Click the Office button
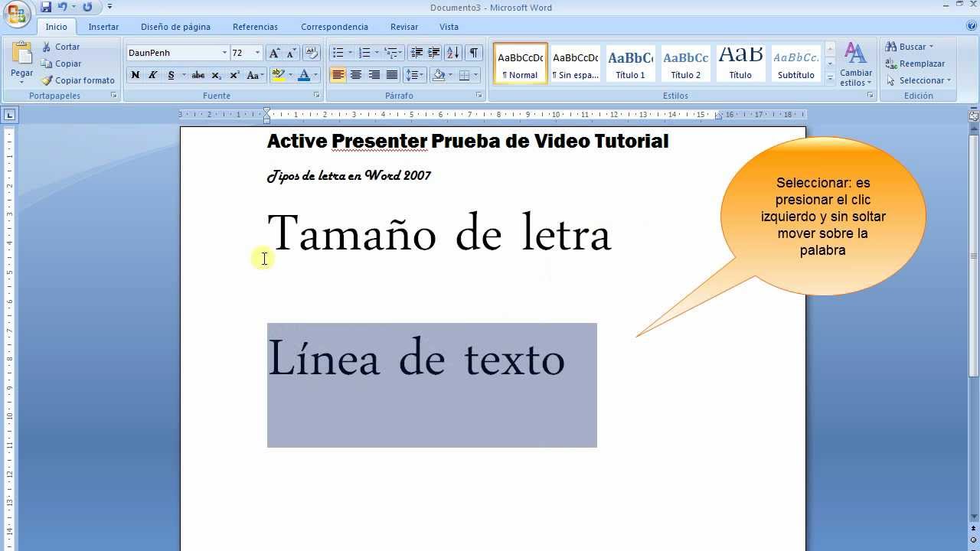The image size is (980, 551). pyautogui.click(x=16, y=14)
